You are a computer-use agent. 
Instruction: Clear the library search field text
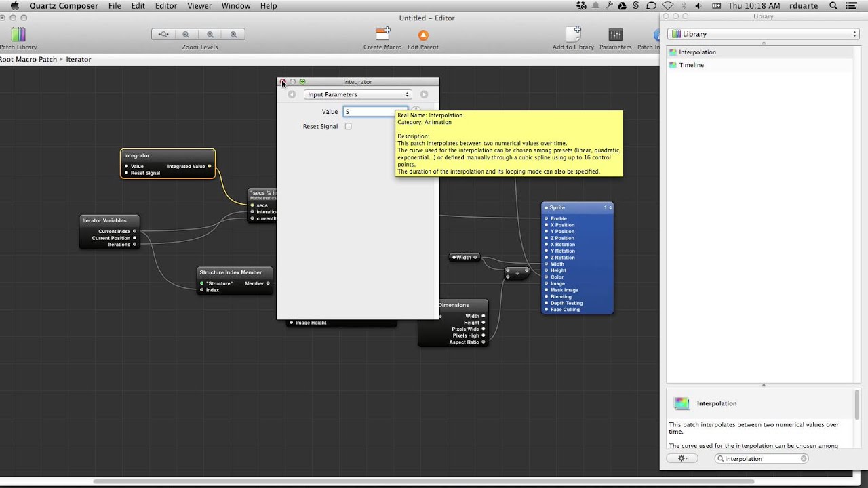[x=804, y=459]
